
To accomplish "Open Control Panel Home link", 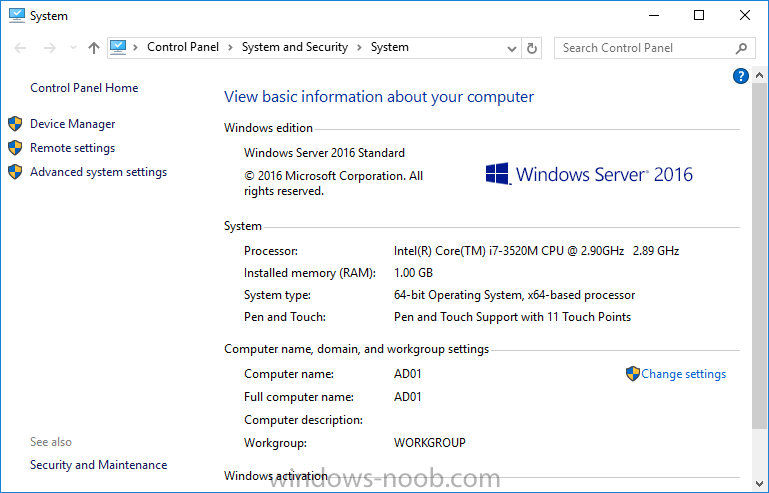I will [84, 88].
